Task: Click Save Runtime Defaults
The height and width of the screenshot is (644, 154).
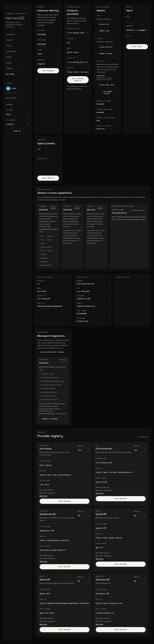Action: 78,80
